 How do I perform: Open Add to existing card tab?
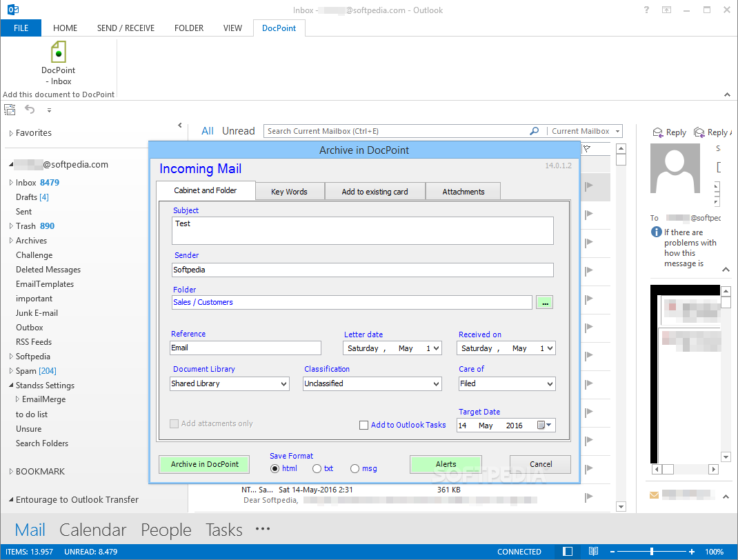(375, 192)
